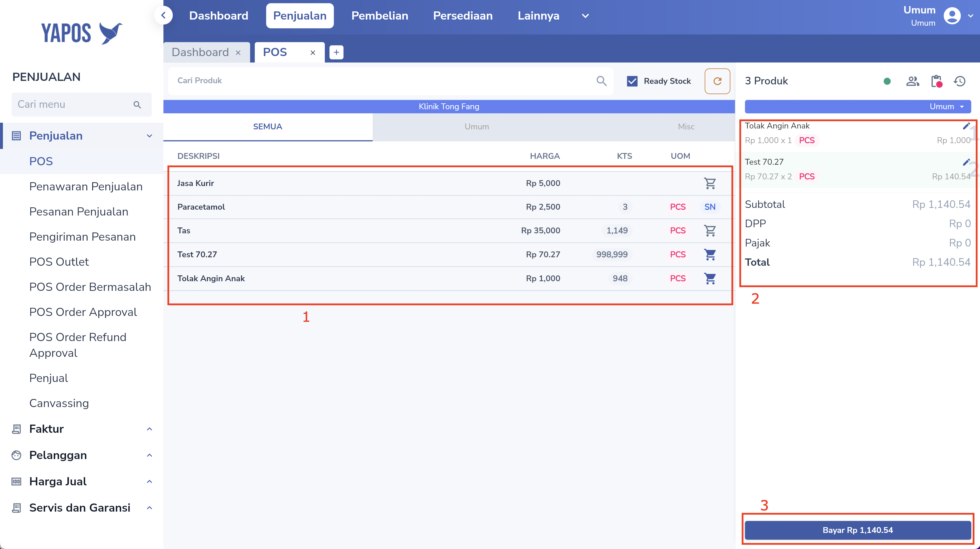Click the Cari menu search field
Screen dimensions: 980x549
(81, 104)
